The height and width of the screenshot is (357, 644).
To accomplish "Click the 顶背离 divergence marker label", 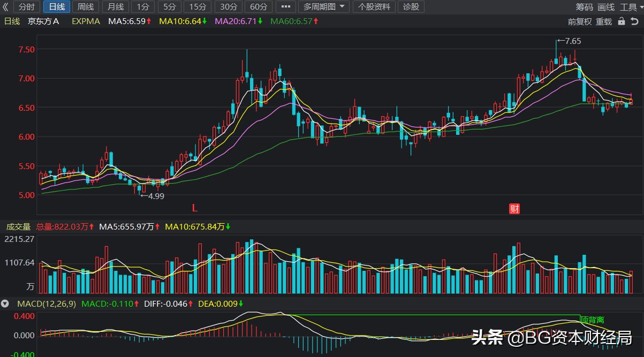I will [x=593, y=319].
